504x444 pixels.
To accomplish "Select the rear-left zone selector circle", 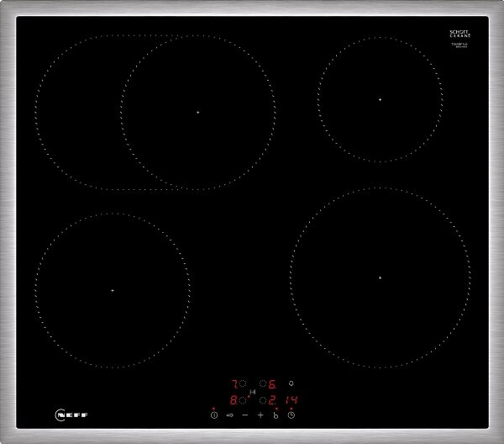I will [x=243, y=383].
